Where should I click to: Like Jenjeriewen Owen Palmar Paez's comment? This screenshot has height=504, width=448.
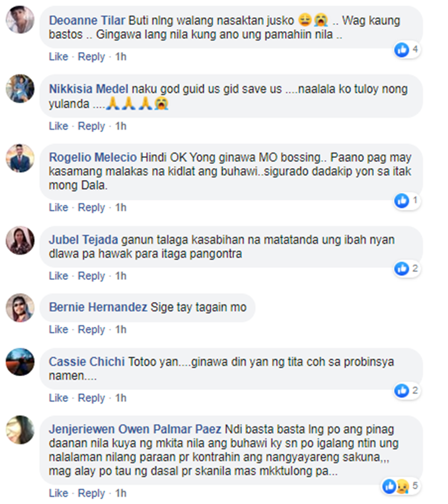tap(59, 493)
